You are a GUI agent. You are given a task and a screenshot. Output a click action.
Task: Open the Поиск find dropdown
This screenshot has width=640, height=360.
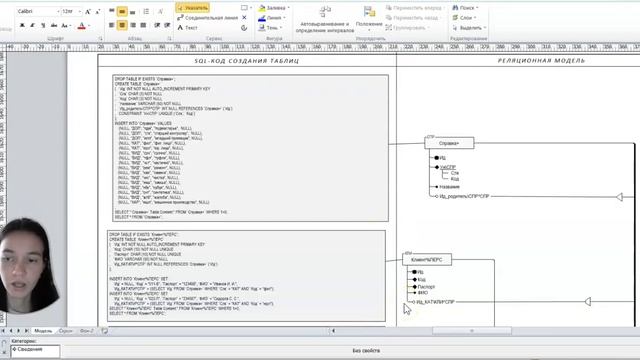[x=465, y=8]
